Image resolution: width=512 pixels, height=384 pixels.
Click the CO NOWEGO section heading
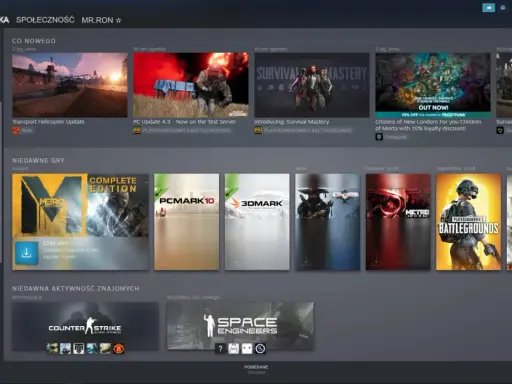coord(34,41)
